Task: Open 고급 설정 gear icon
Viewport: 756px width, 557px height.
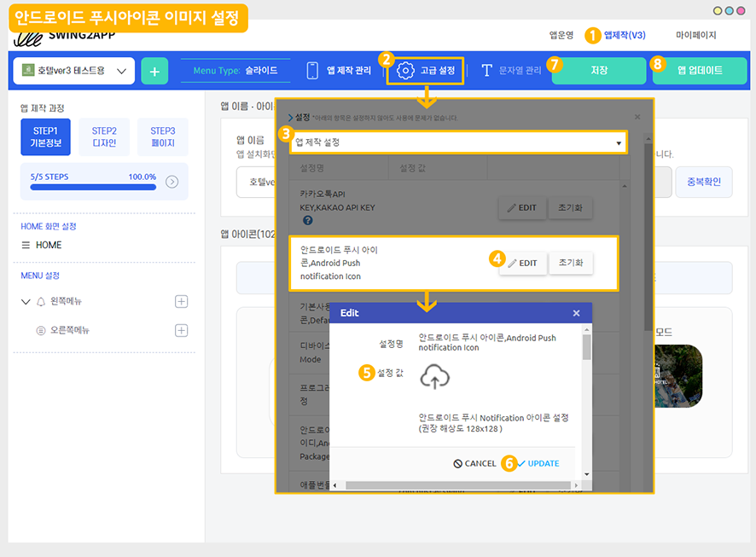Action: tap(406, 70)
